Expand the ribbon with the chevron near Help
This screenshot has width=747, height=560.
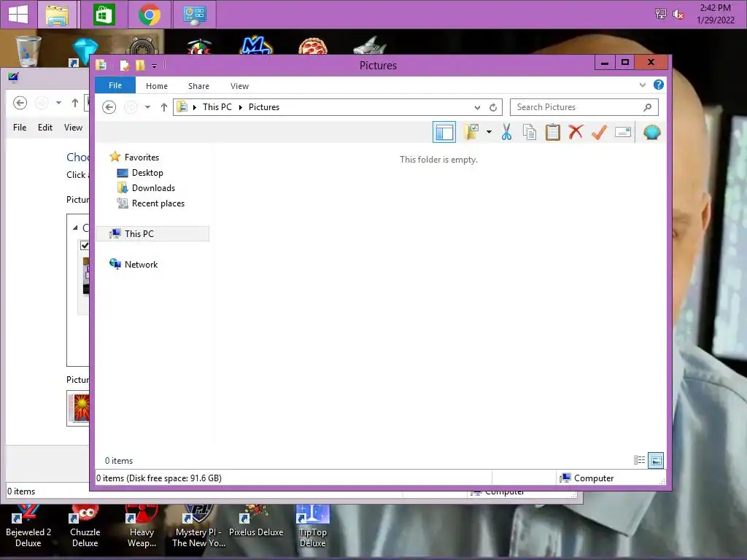coord(642,85)
